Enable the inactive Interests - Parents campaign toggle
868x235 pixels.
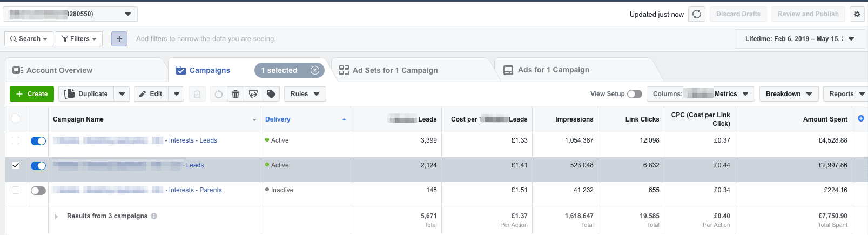[x=38, y=191]
